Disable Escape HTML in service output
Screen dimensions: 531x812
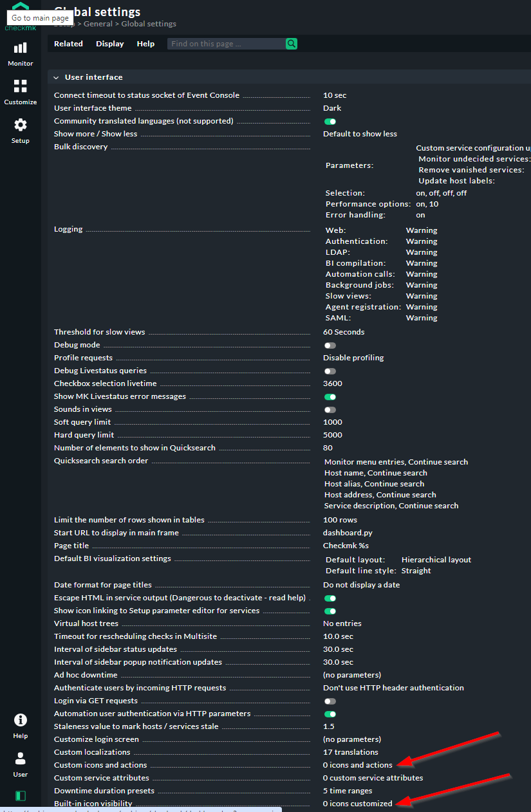coord(330,598)
